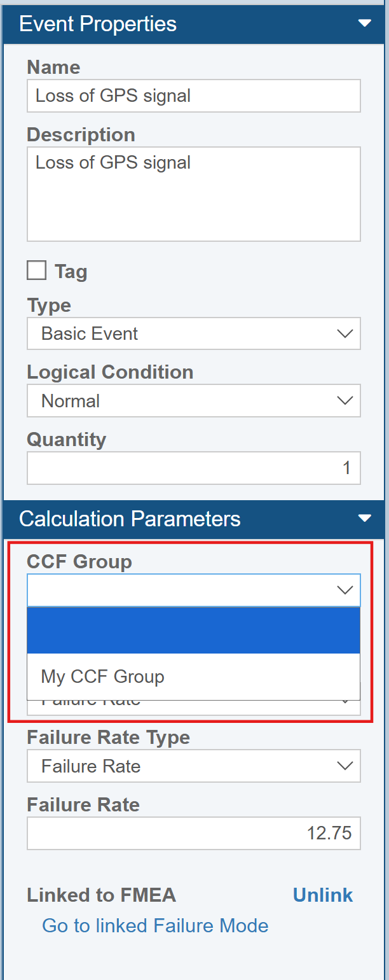Screen dimensions: 389x980
Task: Collapse the Calculation Parameters panel arrow
Action: point(364,518)
